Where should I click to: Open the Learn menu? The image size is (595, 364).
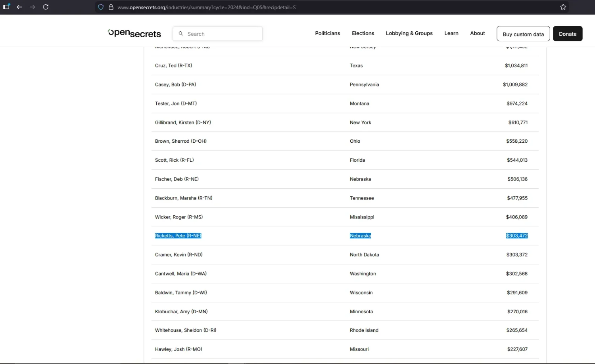[451, 33]
